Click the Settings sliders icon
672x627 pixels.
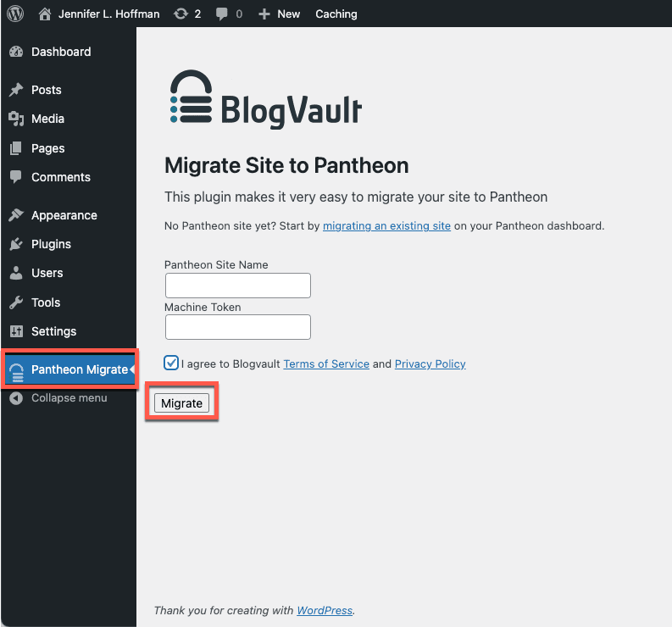click(x=16, y=331)
